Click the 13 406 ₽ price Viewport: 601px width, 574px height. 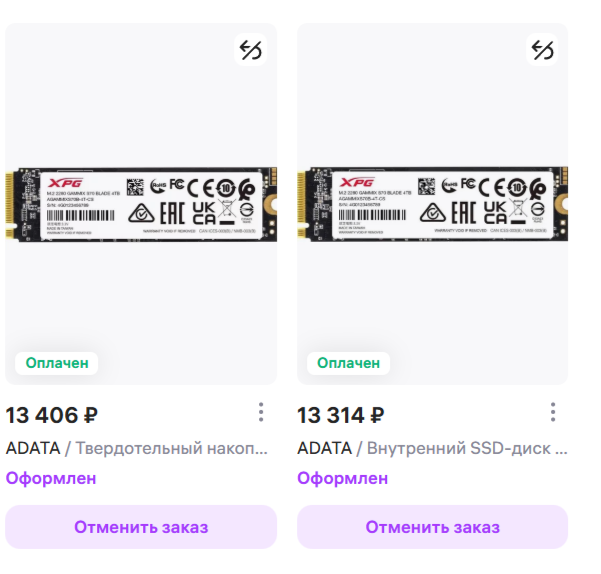click(x=52, y=415)
